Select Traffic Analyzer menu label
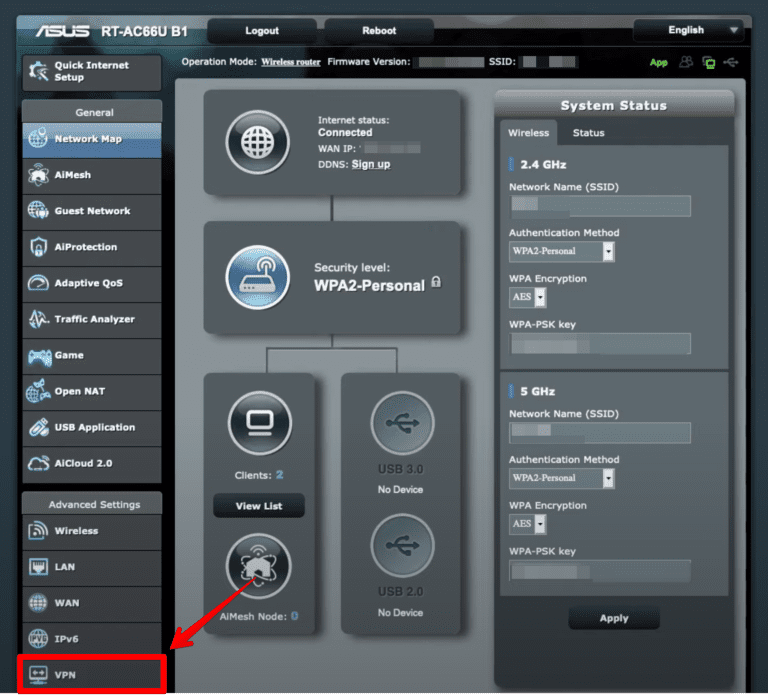Image resolution: width=768 pixels, height=696 pixels. pos(95,319)
